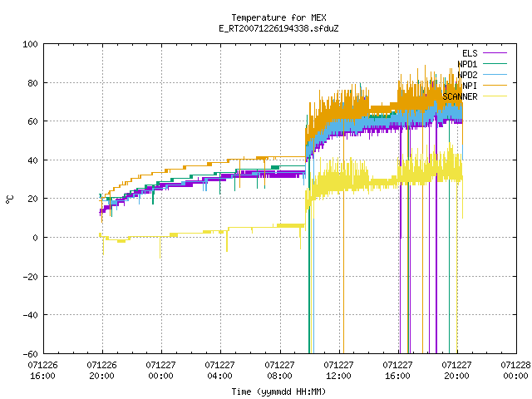Click the orange NPI legend line sample
The height and width of the screenshot is (399, 532).
pyautogui.click(x=495, y=85)
